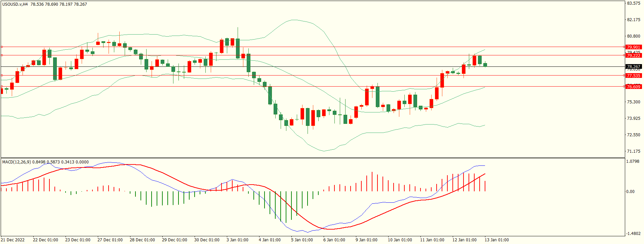Click the 77.535 red price label

pos(634,76)
